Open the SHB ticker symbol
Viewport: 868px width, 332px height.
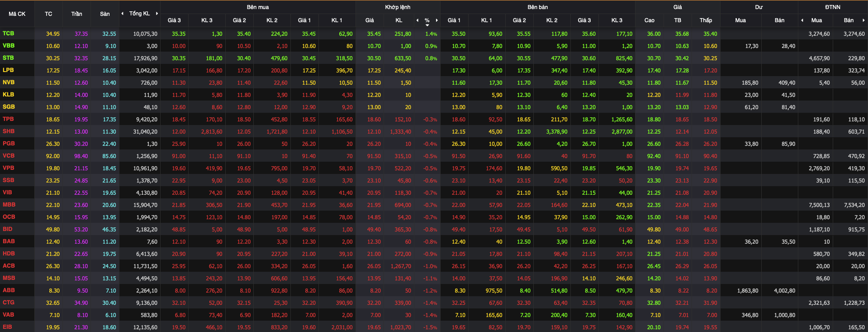9,131
